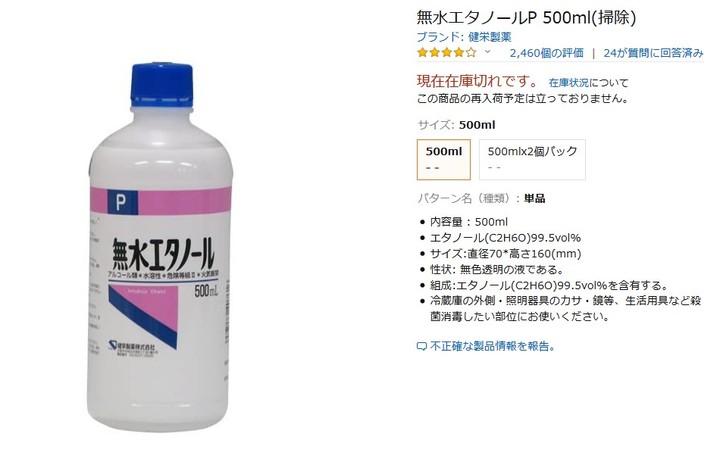Click the blue bottle cap in the photo
Viewport: 720px width, 474px height.
[x=162, y=84]
